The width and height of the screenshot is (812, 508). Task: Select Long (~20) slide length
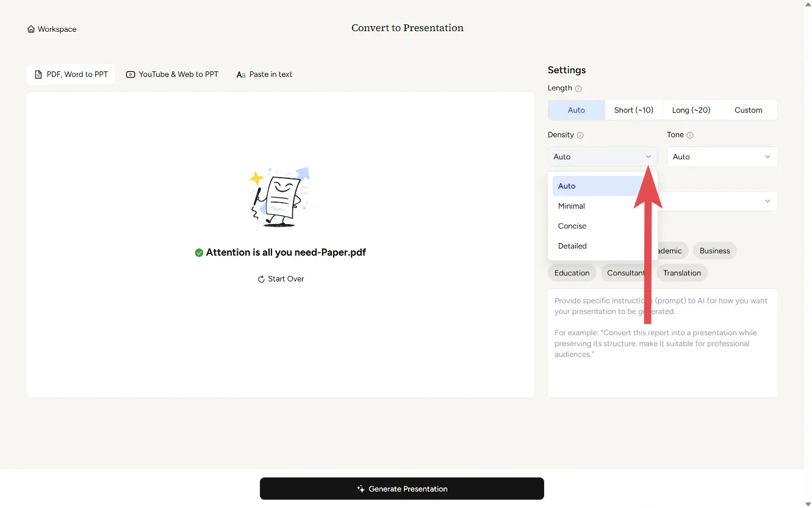point(691,111)
